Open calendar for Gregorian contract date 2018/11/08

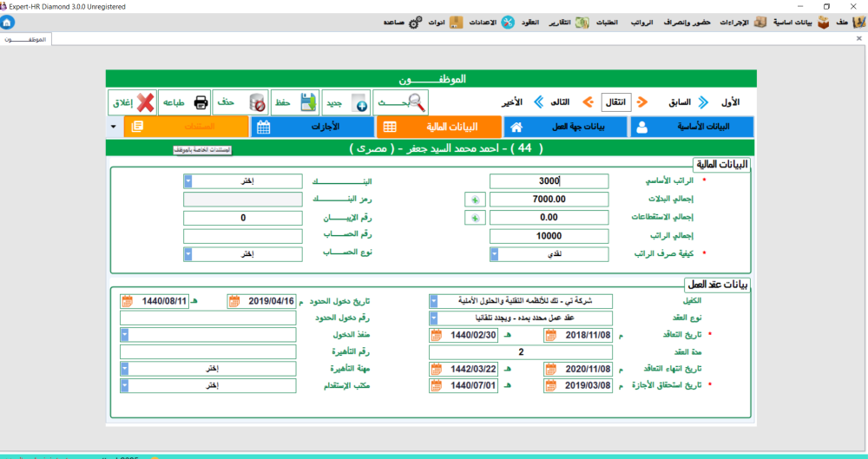point(550,336)
